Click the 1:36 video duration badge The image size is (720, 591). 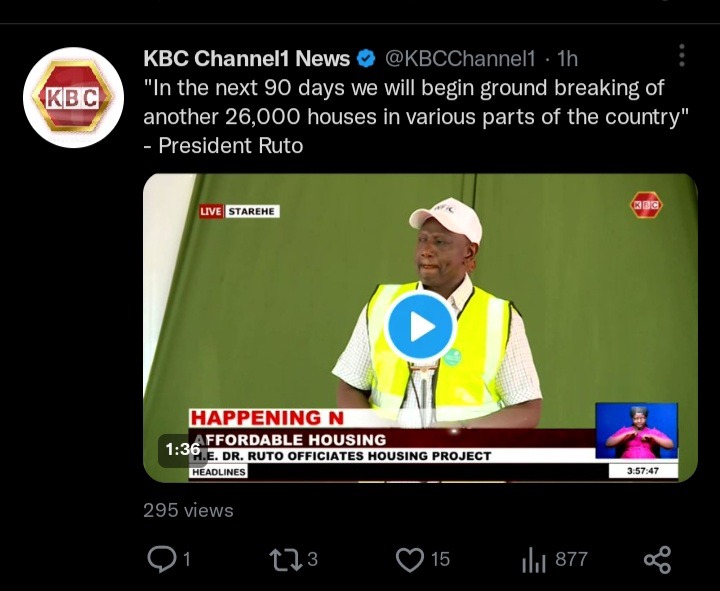(x=182, y=449)
